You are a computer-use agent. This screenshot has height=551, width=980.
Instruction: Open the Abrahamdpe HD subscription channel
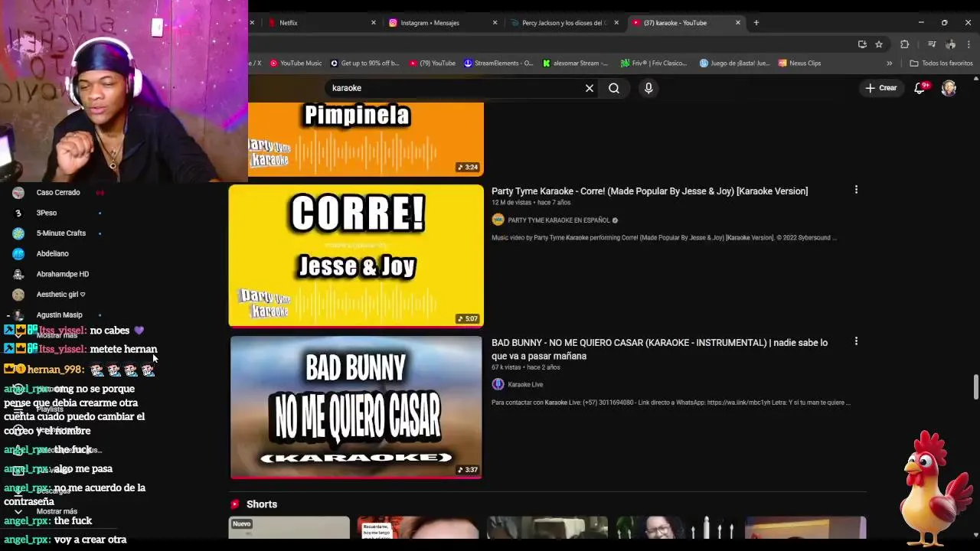62,274
